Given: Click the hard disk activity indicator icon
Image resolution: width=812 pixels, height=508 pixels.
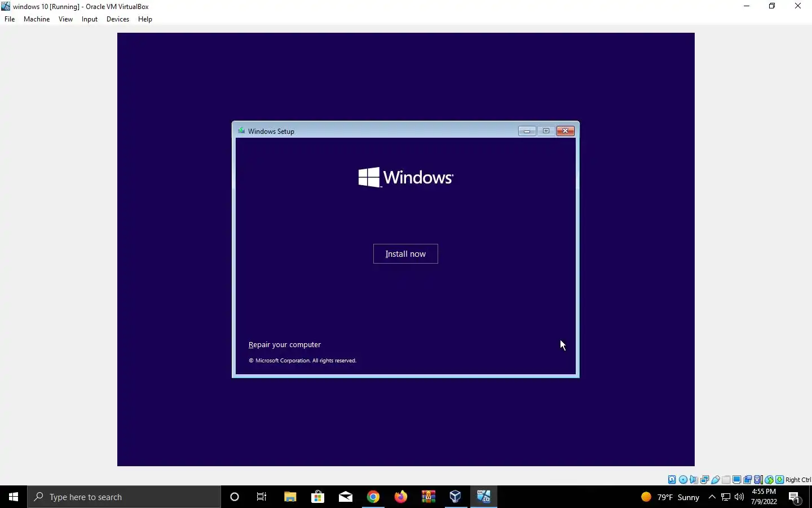Looking at the screenshot, I should (672, 480).
